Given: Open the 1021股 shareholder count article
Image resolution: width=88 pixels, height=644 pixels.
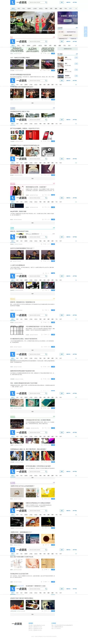Looking at the screenshot, I should [39, 326].
